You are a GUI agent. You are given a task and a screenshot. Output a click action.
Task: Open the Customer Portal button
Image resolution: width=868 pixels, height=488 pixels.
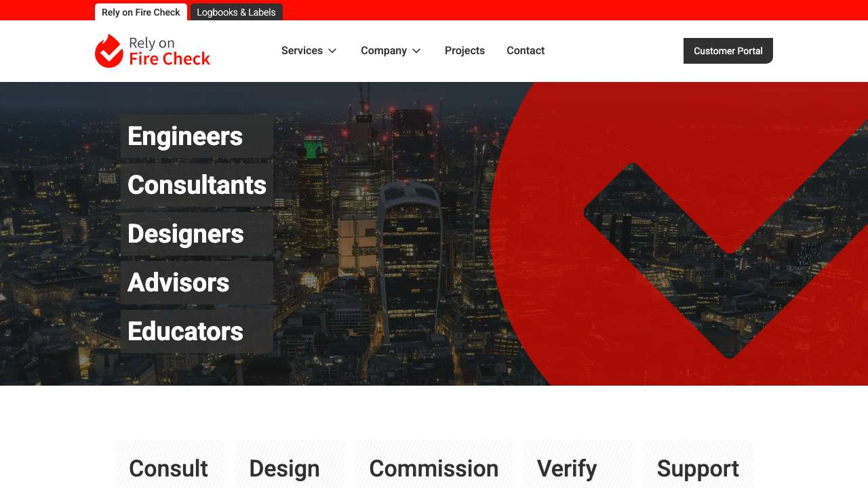[x=728, y=51]
